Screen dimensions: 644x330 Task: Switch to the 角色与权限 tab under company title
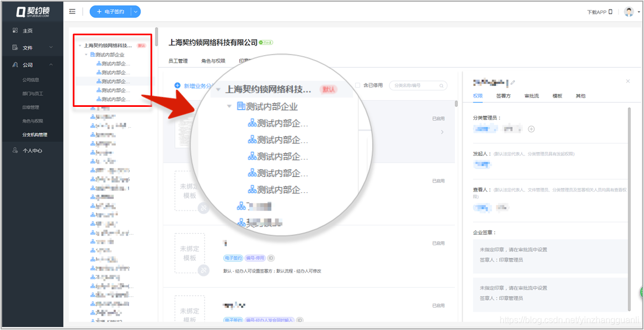(x=213, y=61)
